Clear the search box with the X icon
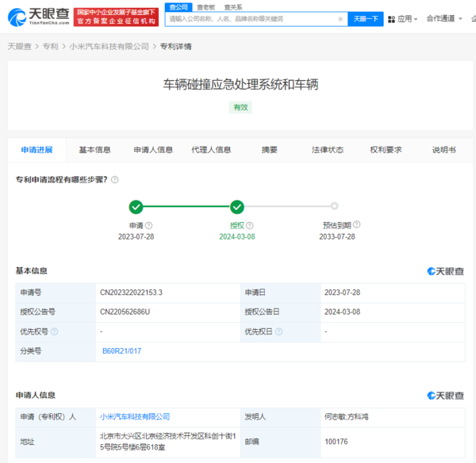This screenshot has height=463, width=476. pos(340,18)
